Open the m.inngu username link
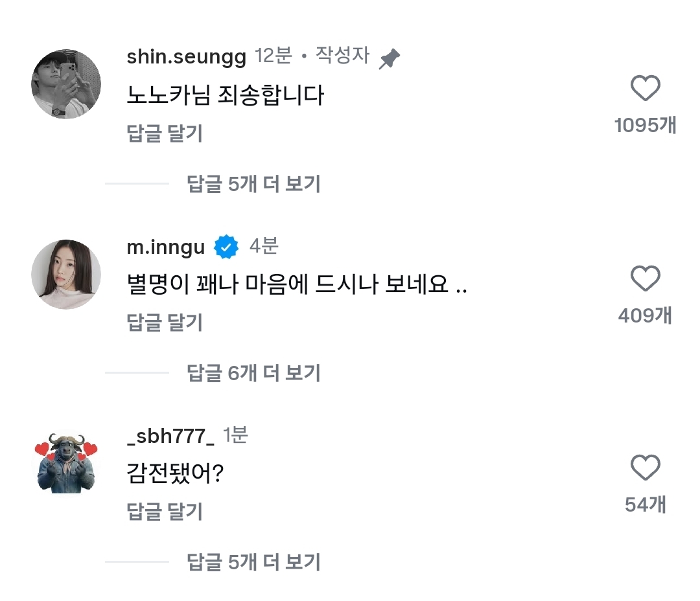The image size is (700, 601). [166, 247]
